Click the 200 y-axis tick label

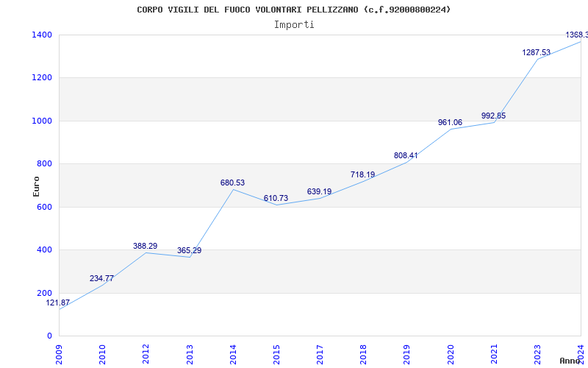[x=45, y=293]
